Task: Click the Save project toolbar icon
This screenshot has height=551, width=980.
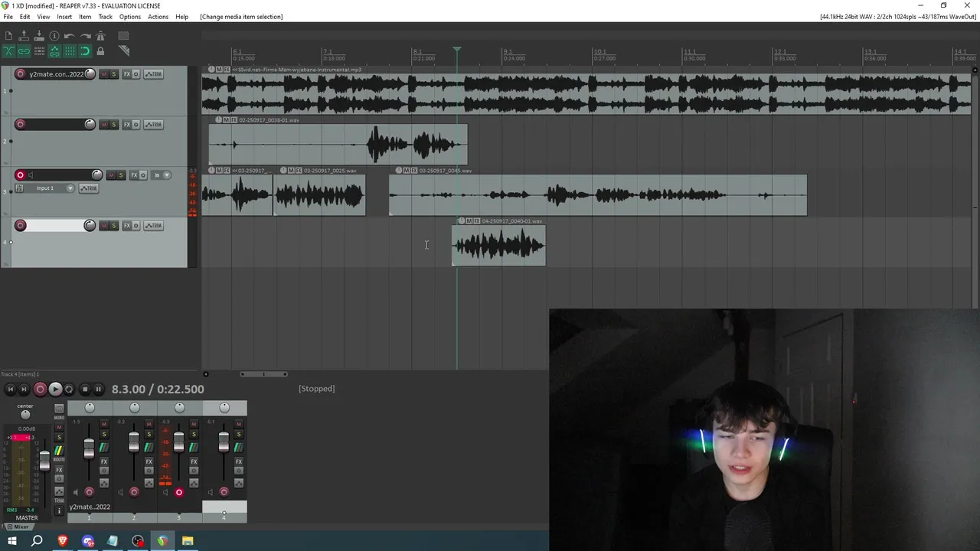Action: point(39,36)
